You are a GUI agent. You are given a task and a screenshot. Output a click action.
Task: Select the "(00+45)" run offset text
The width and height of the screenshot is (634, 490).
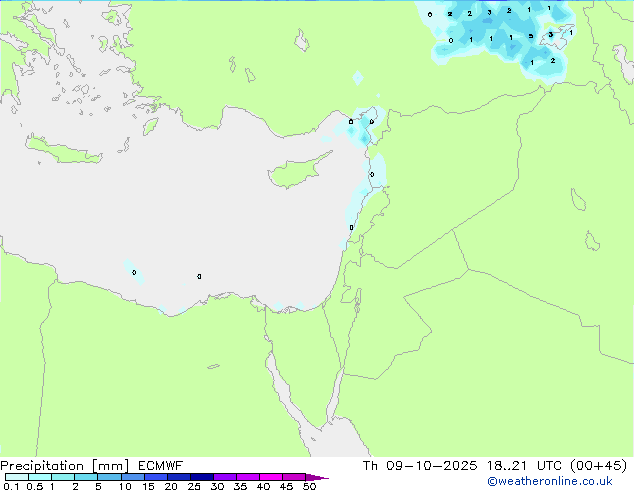click(598, 466)
